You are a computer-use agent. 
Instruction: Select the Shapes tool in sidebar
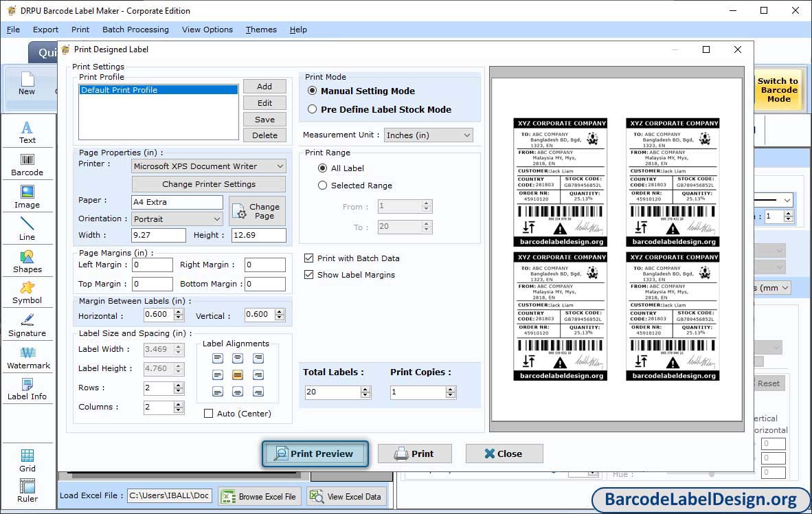click(x=27, y=261)
